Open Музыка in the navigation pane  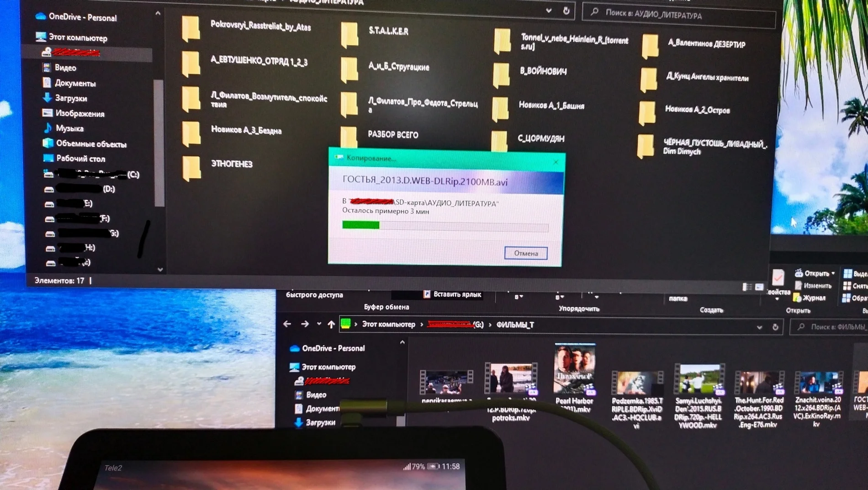(63, 128)
